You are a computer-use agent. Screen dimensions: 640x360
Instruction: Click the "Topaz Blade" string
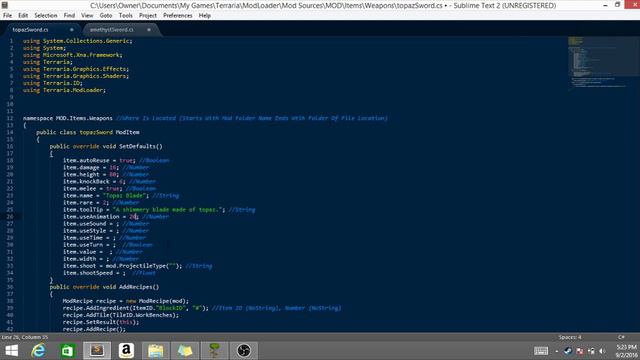pos(124,196)
